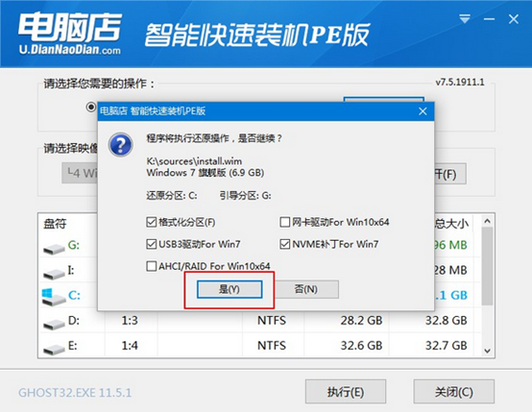Enable 网卡驱动For Win10x64 checkbox
532x412 pixels.
284,222
